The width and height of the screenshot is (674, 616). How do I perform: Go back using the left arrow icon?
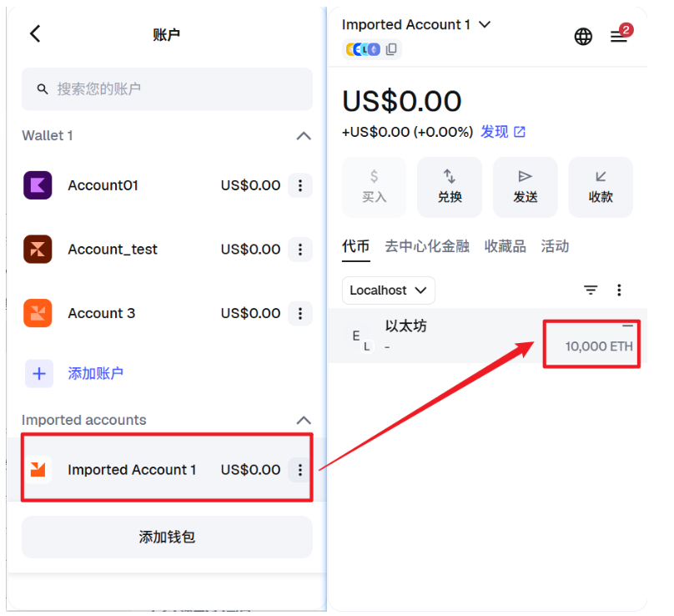tap(35, 33)
